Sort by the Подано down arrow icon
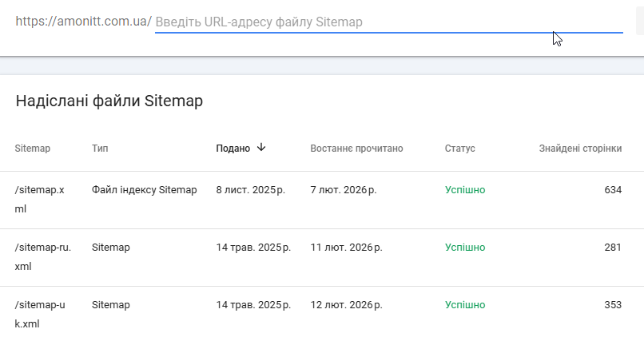Image resolution: width=644 pixels, height=337 pixels. (261, 148)
